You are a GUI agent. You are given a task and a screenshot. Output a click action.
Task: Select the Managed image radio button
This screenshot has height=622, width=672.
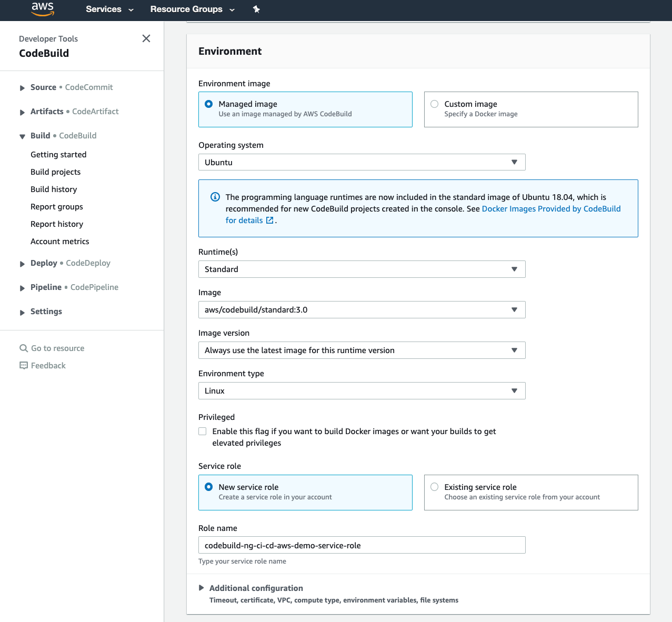click(209, 104)
